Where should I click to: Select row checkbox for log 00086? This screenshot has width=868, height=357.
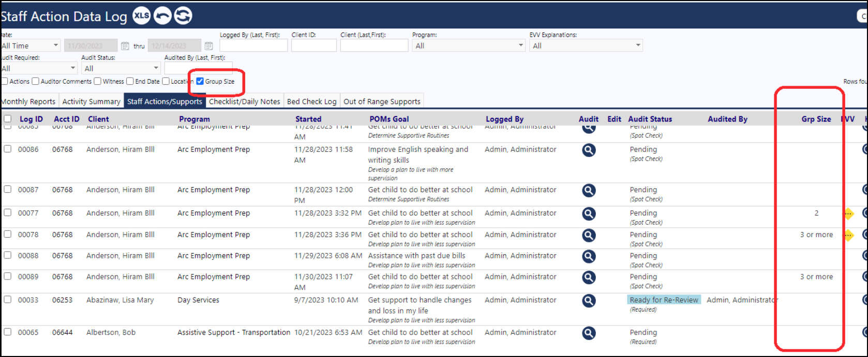[x=7, y=149]
